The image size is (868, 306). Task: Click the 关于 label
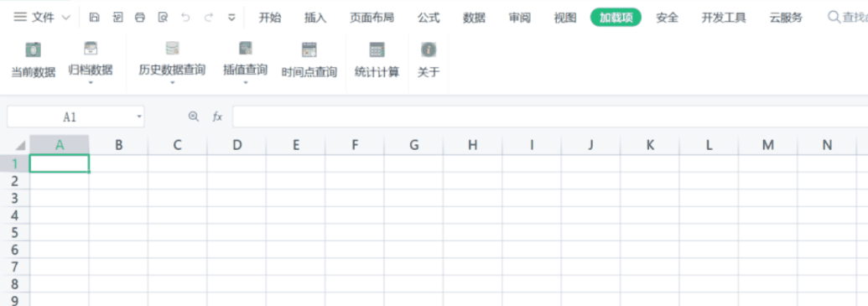click(x=429, y=72)
